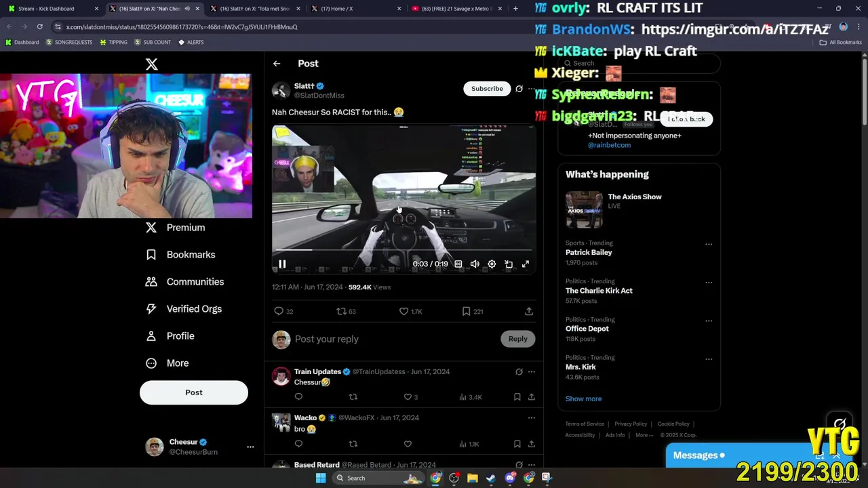Open Verified Orgs in the sidebar

[x=184, y=309]
